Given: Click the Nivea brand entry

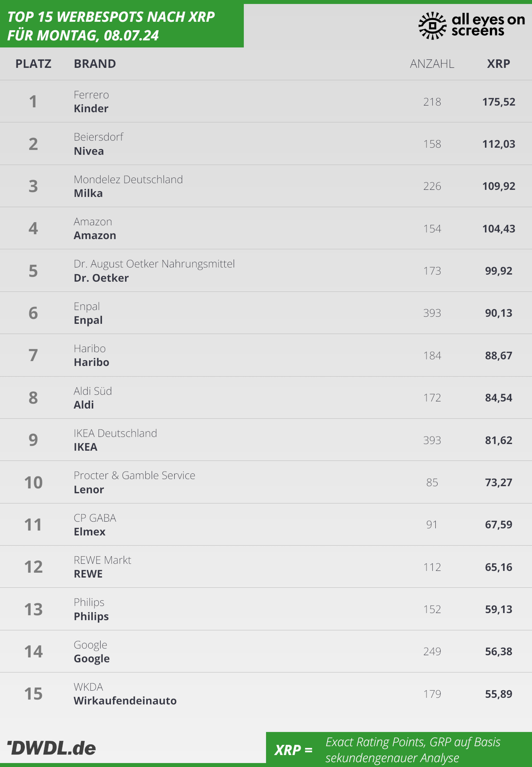Looking at the screenshot, I should coord(89,151).
